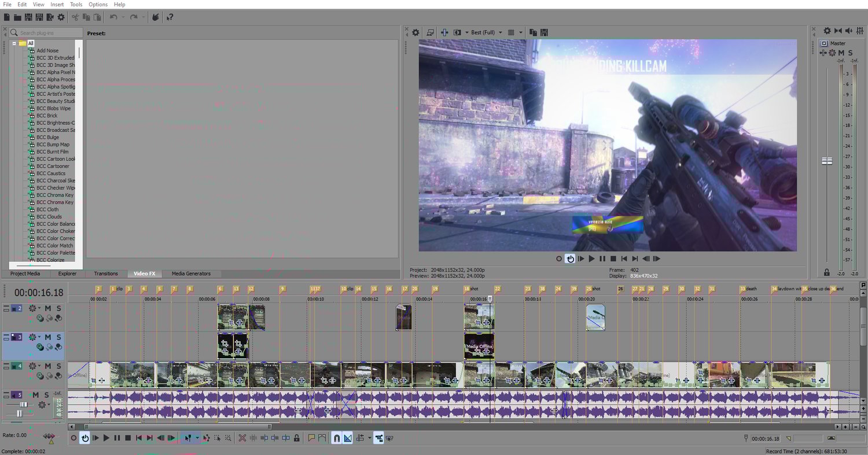Click the Dim Output speaker icon
Viewport: 868px width, 455px height.
click(849, 31)
